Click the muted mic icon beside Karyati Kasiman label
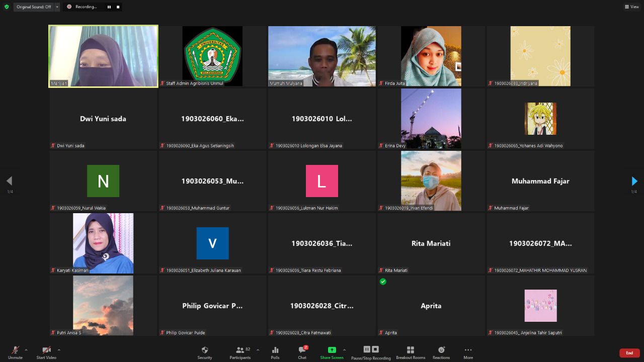The height and width of the screenshot is (362, 644). [x=53, y=270]
